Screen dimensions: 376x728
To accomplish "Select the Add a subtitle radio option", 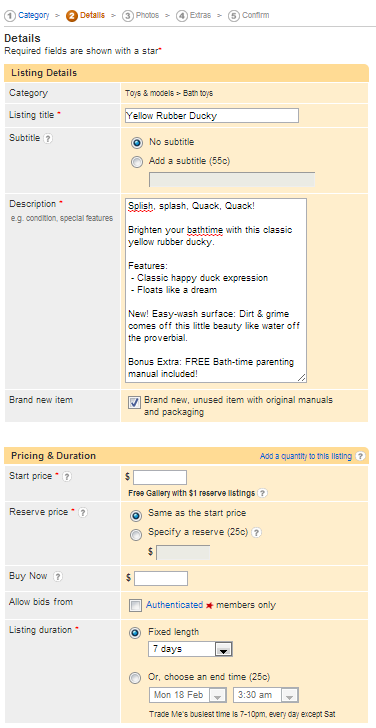I will 137,162.
